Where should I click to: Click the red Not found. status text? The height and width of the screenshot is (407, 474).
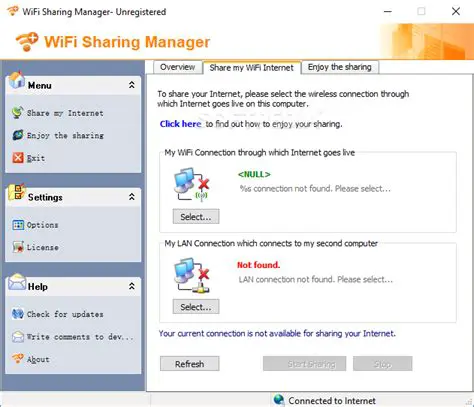tap(258, 265)
